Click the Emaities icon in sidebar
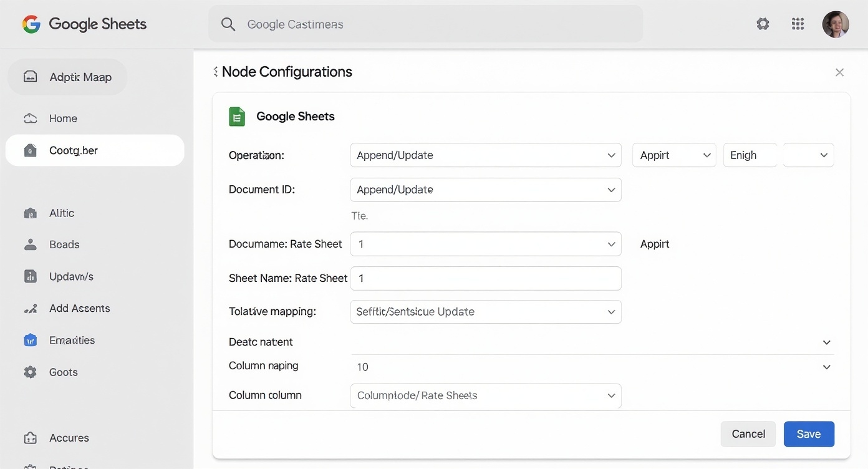 [30, 341]
